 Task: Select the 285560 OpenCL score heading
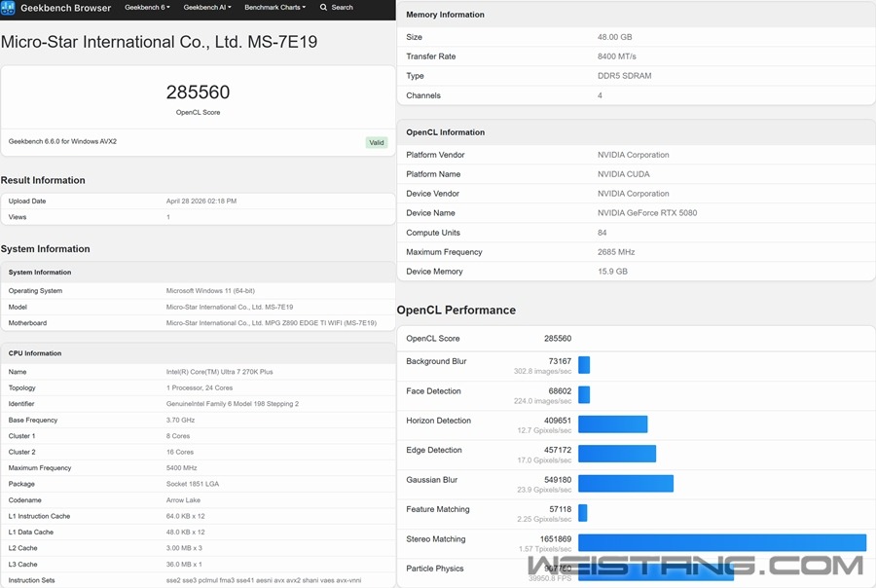click(x=198, y=92)
